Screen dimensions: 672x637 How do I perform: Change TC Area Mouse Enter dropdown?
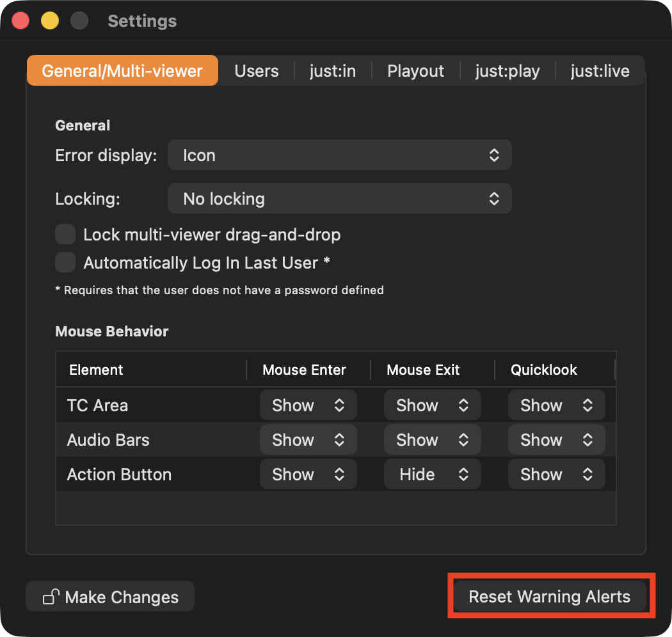[308, 405]
